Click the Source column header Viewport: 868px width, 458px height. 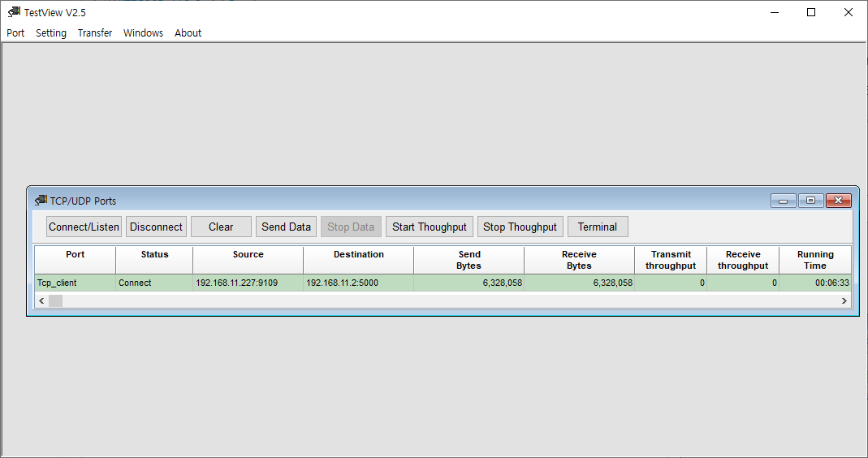tap(248, 260)
